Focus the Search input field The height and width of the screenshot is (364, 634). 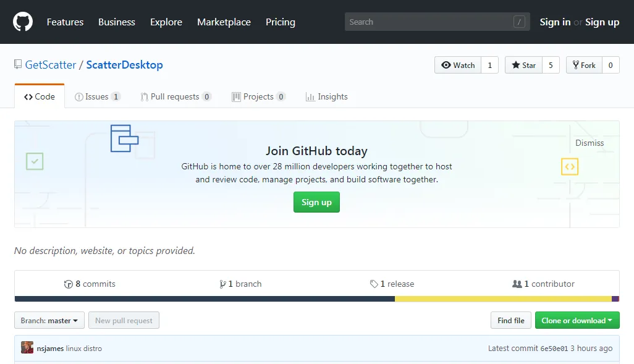pyautogui.click(x=437, y=22)
